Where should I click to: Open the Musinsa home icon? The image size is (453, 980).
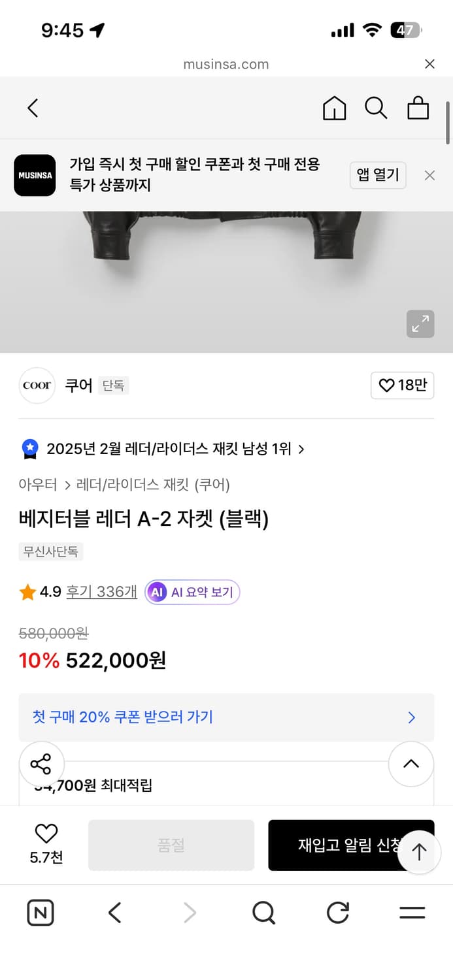point(334,108)
